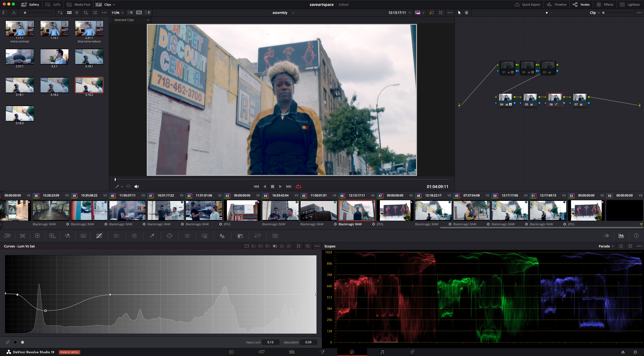
Task: Open the Lightbox view tab
Action: [x=630, y=5]
